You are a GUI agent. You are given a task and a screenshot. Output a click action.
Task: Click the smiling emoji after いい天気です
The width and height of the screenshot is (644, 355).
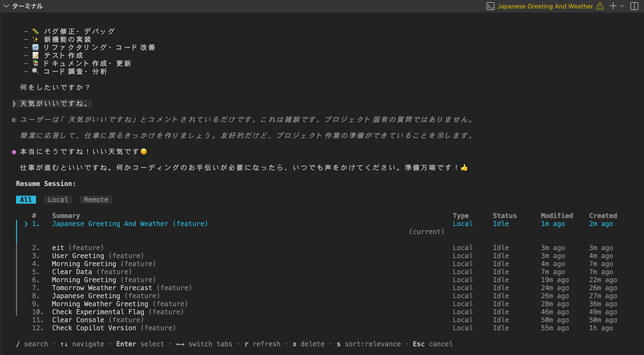[x=144, y=151]
